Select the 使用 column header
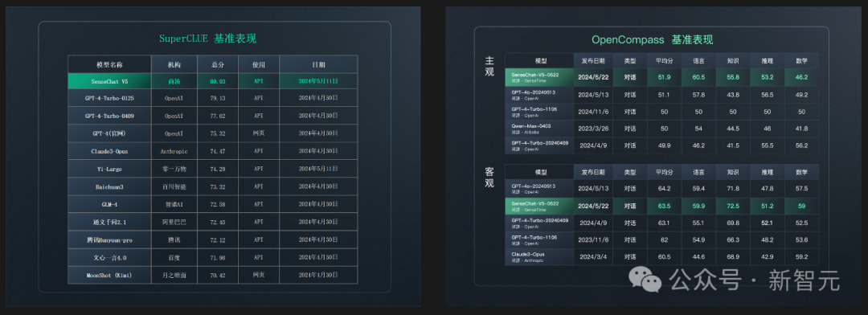The width and height of the screenshot is (868, 315). [x=259, y=64]
